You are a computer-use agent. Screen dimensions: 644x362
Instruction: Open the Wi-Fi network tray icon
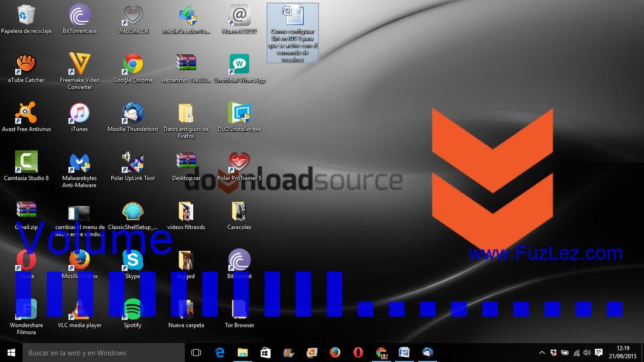click(x=576, y=353)
